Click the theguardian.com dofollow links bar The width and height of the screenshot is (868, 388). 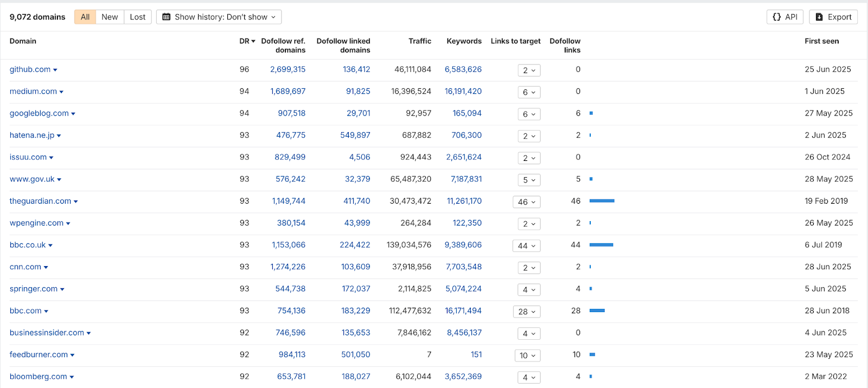coord(602,201)
